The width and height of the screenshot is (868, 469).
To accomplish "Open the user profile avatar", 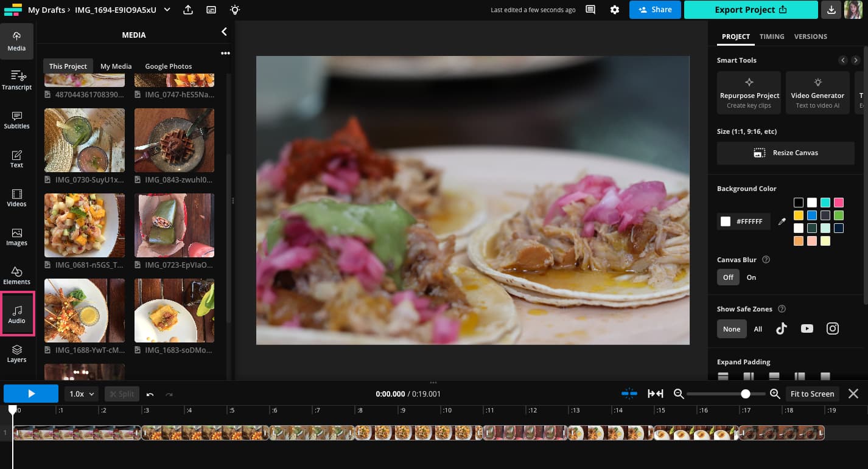I will [855, 10].
